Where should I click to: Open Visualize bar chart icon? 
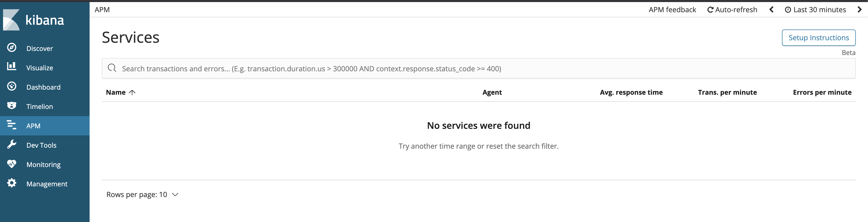coord(12,66)
